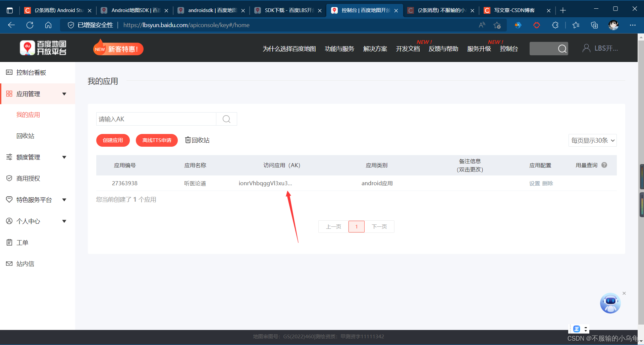Viewport: 644px width, 345px height.
Task: Reload the page with refresh icon
Action: click(x=30, y=25)
